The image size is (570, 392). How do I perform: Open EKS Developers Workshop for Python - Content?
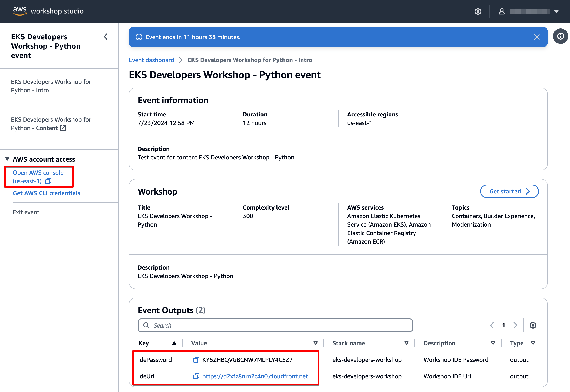pos(51,124)
